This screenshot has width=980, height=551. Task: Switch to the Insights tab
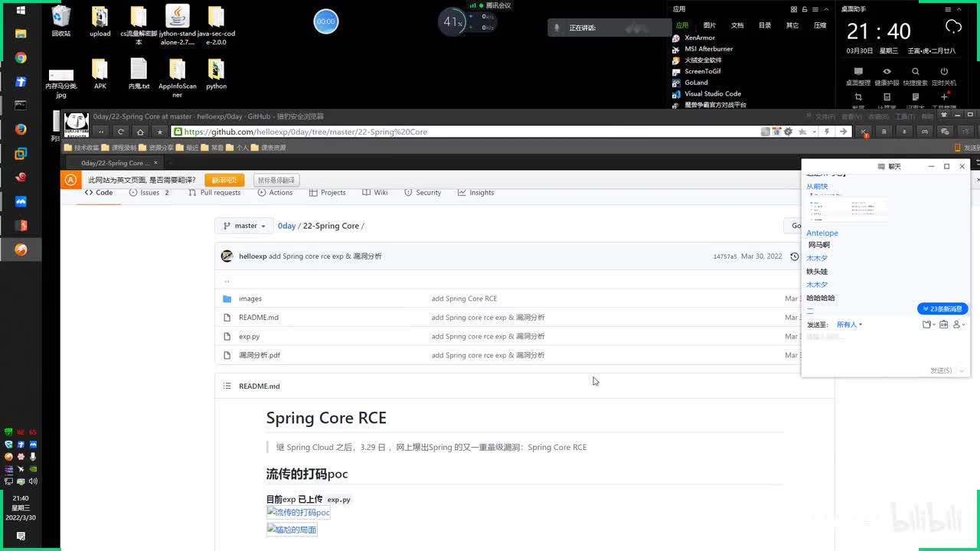click(476, 193)
